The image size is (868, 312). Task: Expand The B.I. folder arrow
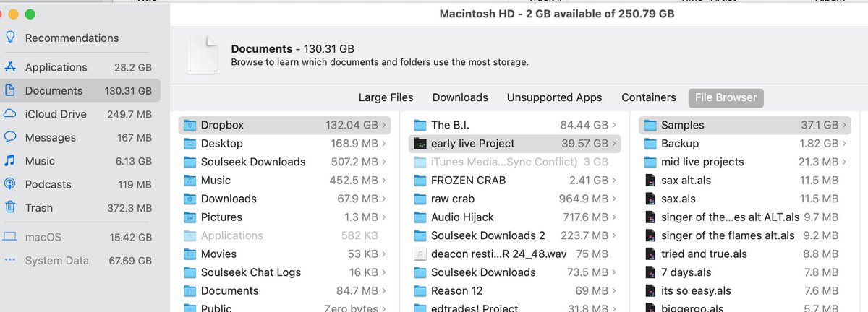pos(614,125)
